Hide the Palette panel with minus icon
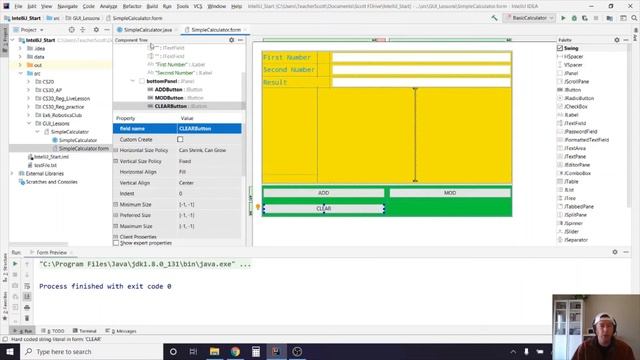Viewport: 640px width, 360px height. click(626, 40)
